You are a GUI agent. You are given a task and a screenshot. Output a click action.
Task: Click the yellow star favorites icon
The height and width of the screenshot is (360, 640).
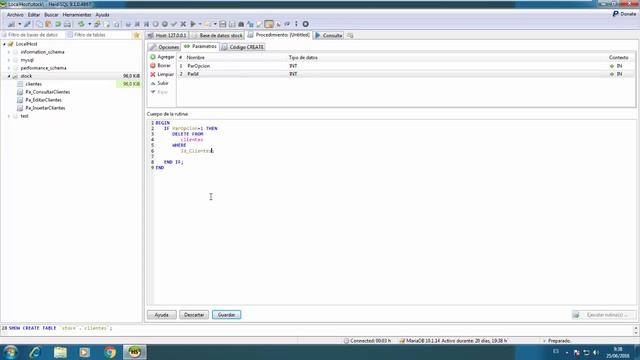click(136, 35)
